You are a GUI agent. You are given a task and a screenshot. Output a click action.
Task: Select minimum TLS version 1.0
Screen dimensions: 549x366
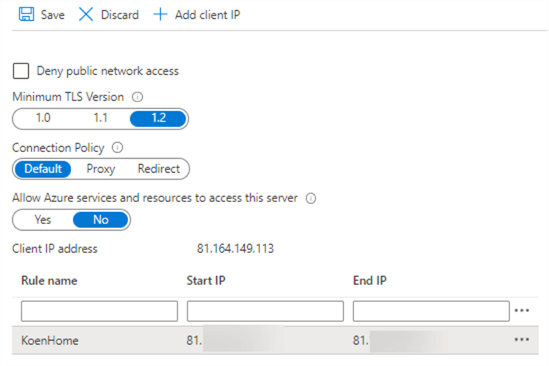coord(43,118)
